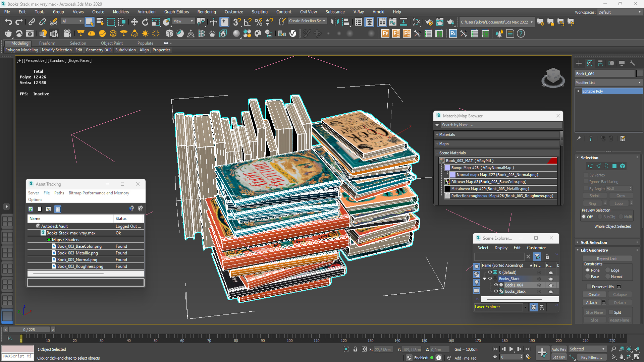Image resolution: width=644 pixels, height=362 pixels.
Task: Click the blue Rc RailClone icon
Action: 453,34
